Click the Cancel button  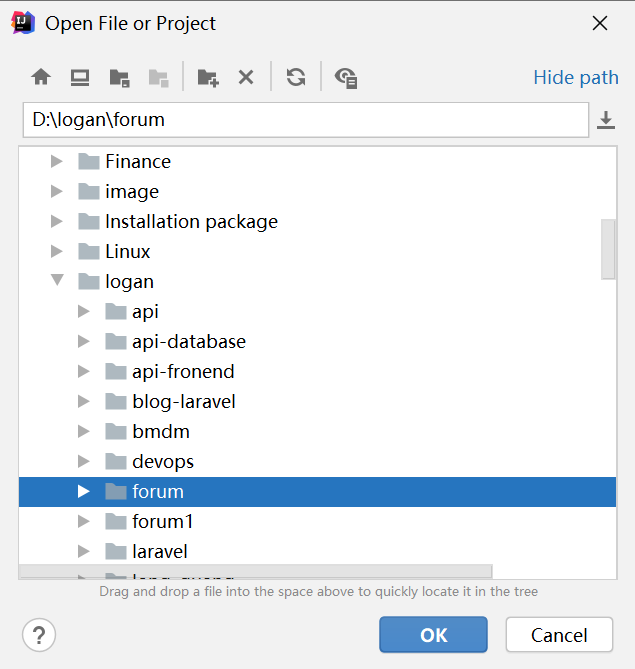point(559,634)
